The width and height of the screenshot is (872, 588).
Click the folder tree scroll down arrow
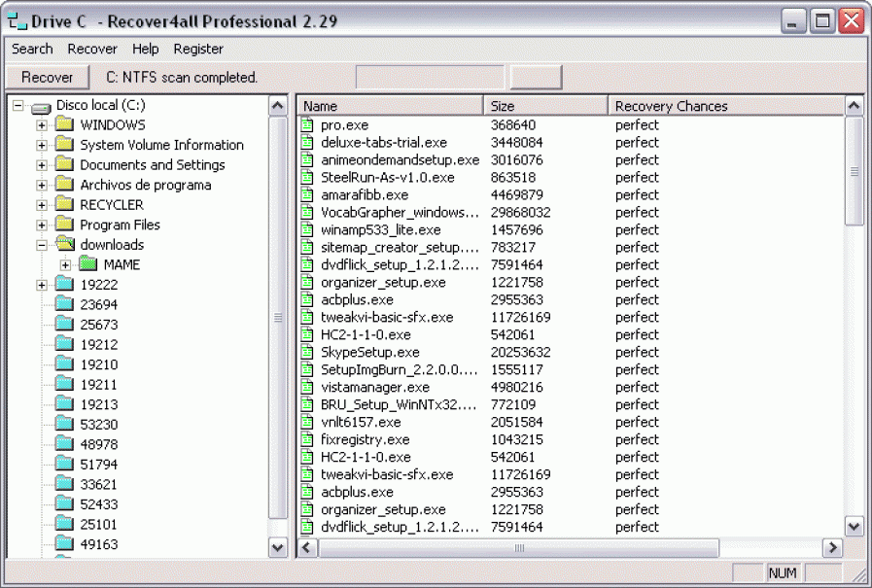(x=277, y=547)
